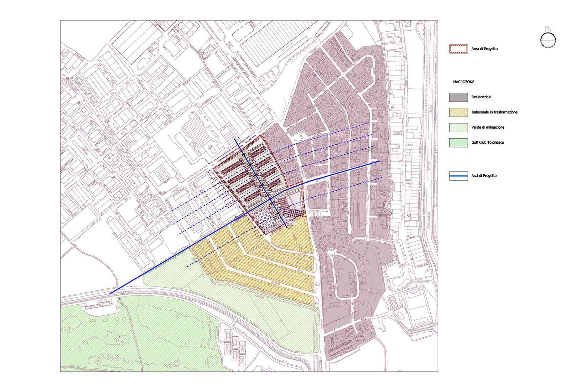Click the MACROZONE legend heading
Viewport: 570px width, 392px height.
point(463,82)
